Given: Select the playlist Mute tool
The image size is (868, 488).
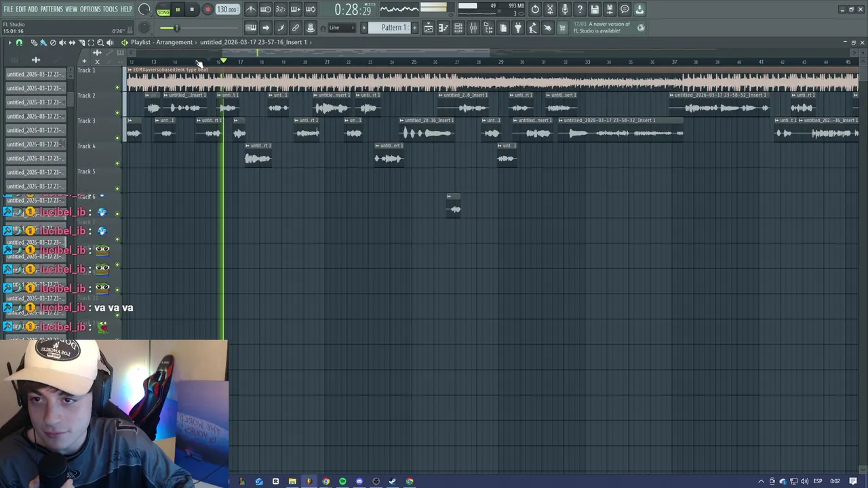Looking at the screenshot, I should tap(62, 42).
